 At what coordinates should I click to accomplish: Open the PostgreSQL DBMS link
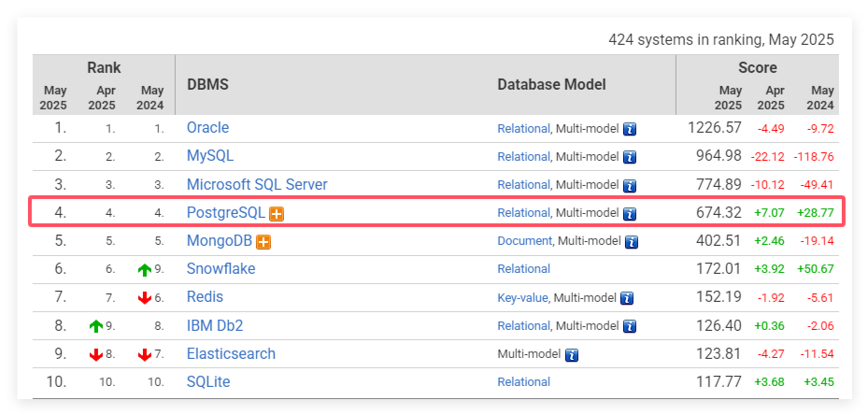tap(226, 213)
